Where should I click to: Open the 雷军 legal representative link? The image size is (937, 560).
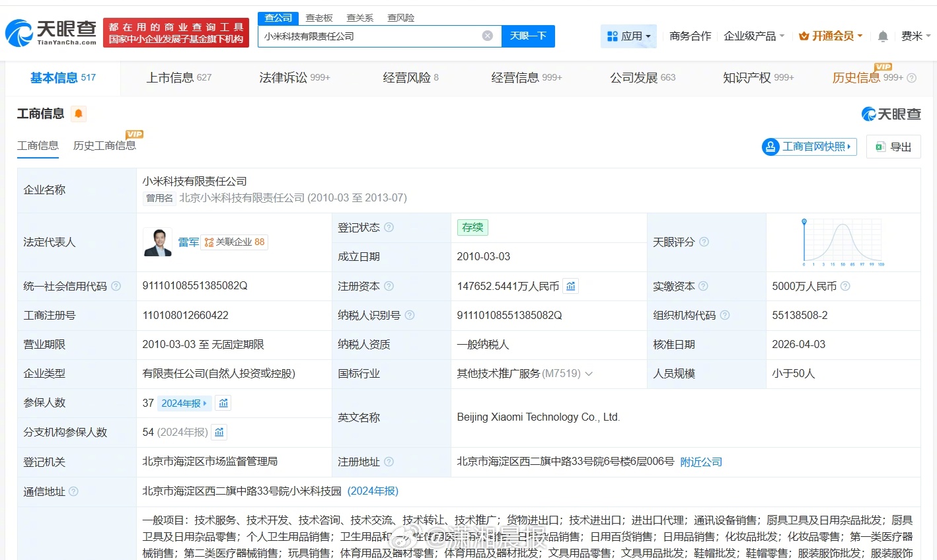[188, 242]
